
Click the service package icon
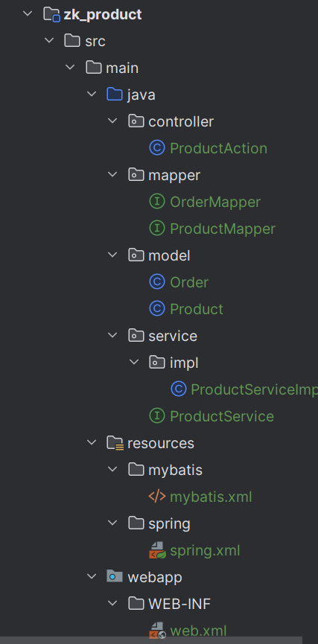pos(136,336)
